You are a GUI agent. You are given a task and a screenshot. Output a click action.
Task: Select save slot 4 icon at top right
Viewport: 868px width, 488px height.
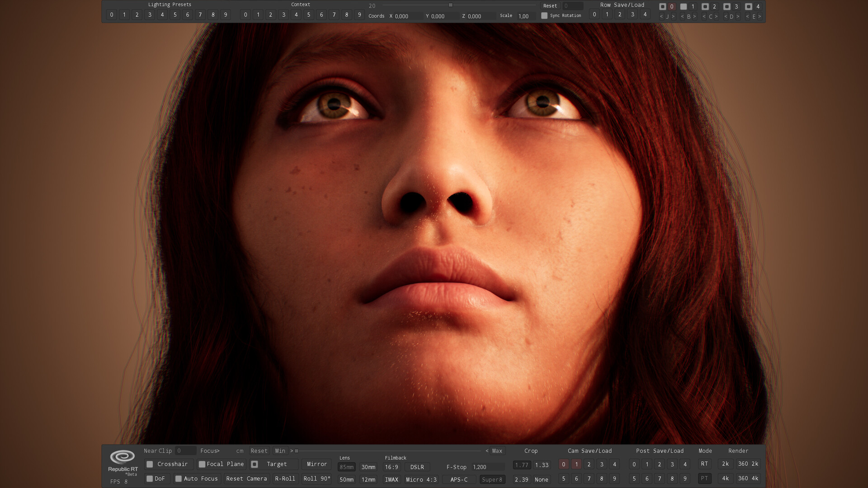coord(748,7)
